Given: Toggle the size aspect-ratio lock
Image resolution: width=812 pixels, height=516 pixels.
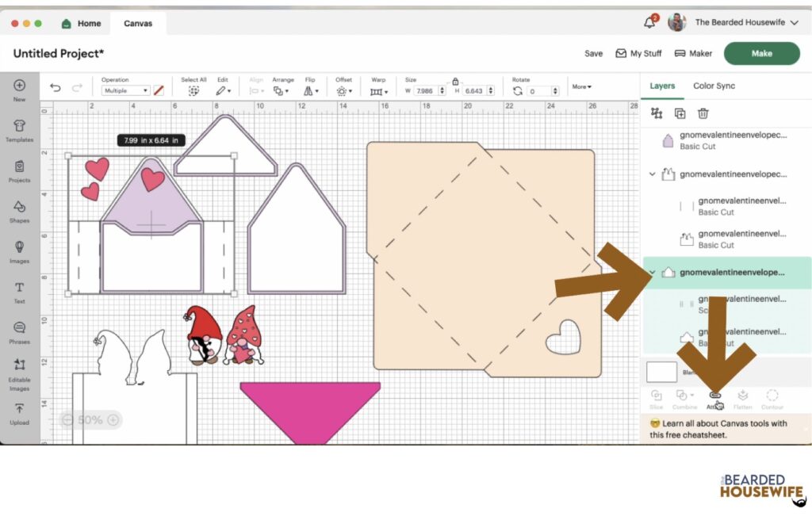Looking at the screenshot, I should pyautogui.click(x=455, y=82).
